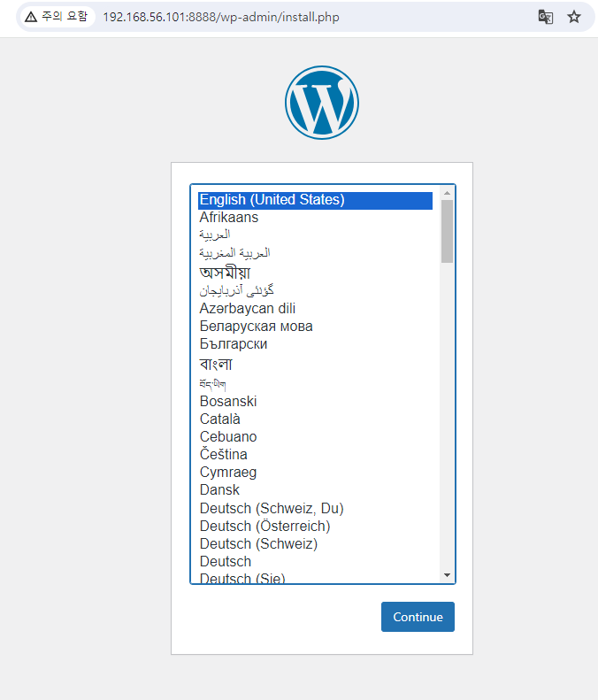Select the Arabic العربية language option
Screen dimensions: 598x700
315,235
